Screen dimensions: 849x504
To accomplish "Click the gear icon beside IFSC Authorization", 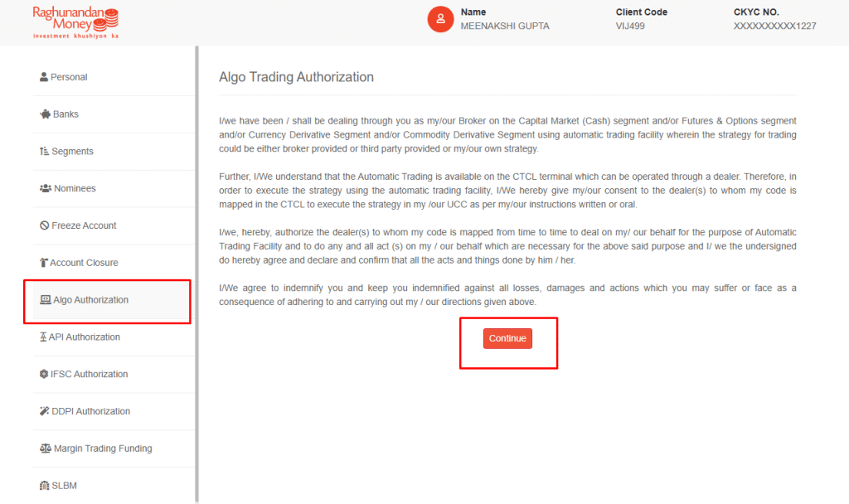I will (x=44, y=374).
